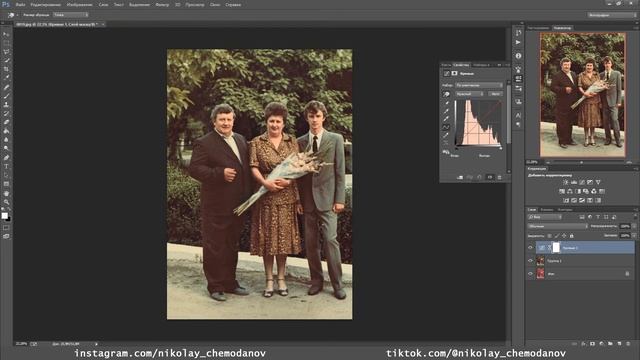Image resolution: width=640 pixels, height=360 pixels.
Task: Open the Изображение menu
Action: coord(79,5)
